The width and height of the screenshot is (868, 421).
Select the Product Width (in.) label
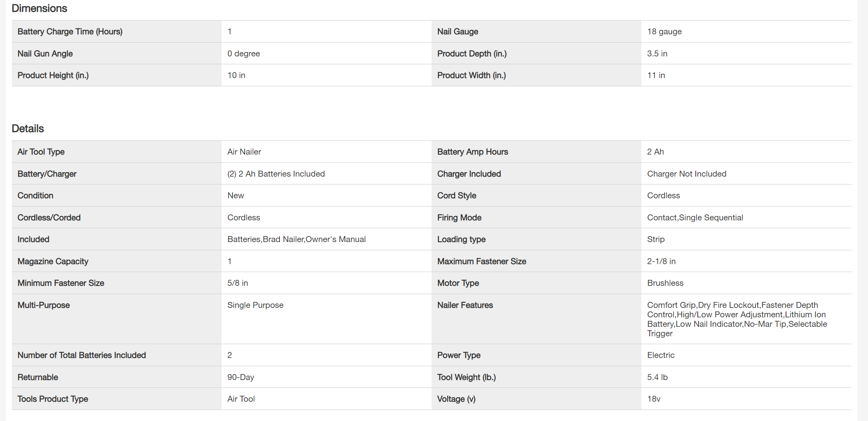[471, 75]
